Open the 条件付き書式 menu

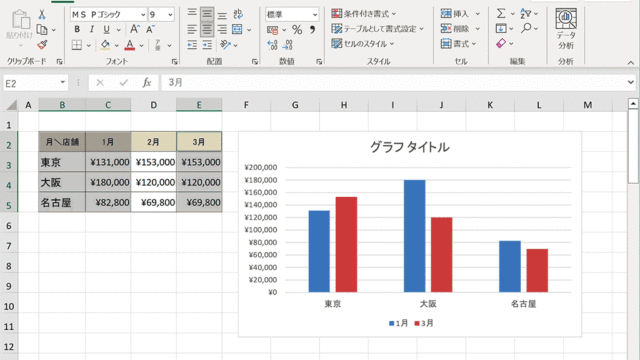coord(363,14)
